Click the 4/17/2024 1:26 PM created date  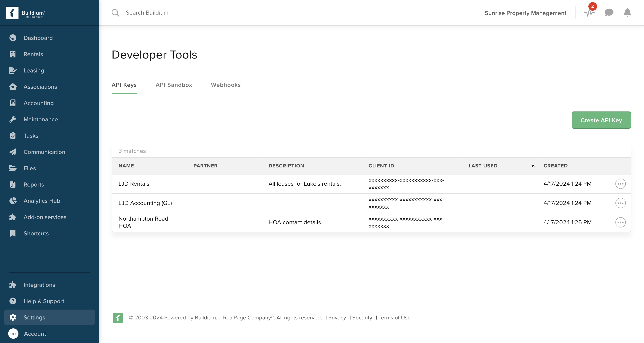click(568, 222)
